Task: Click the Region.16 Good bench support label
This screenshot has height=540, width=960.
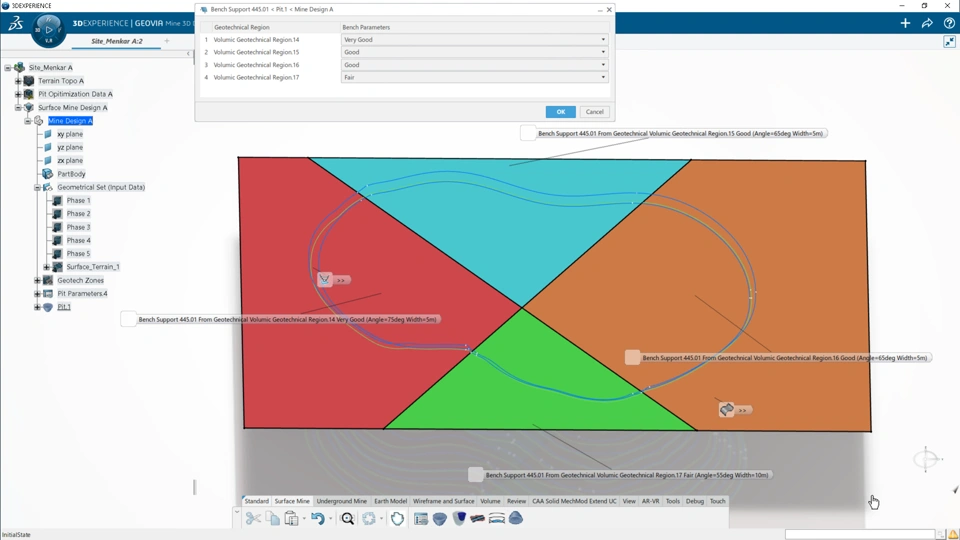Action: pos(784,358)
